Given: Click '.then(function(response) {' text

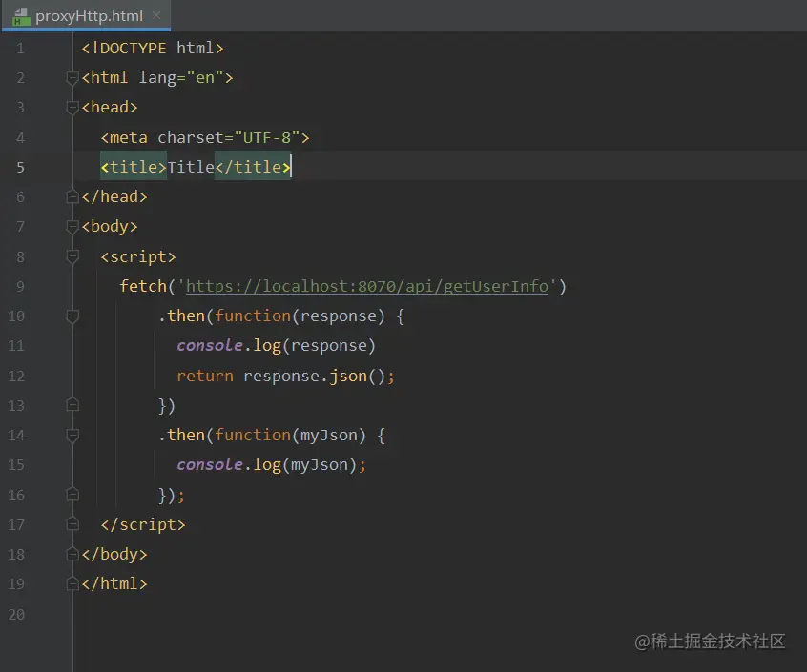Looking at the screenshot, I should [281, 316].
